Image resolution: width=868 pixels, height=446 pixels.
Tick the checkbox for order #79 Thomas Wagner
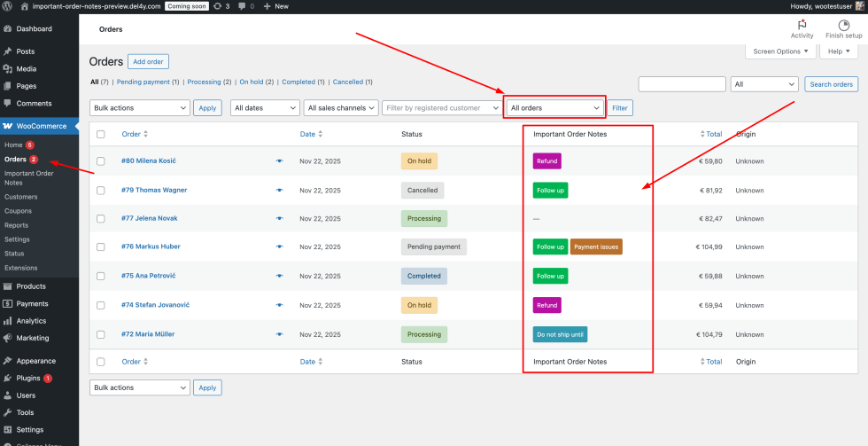[x=100, y=191]
